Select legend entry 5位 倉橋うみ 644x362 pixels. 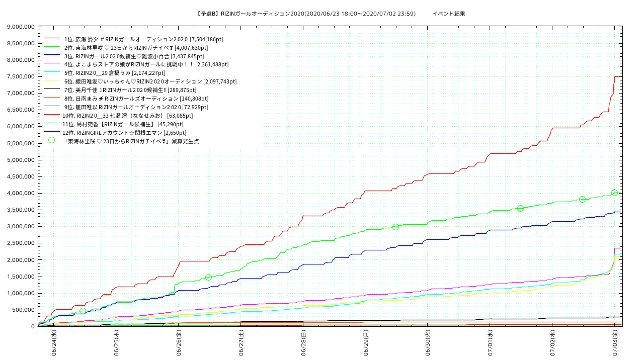(114, 73)
